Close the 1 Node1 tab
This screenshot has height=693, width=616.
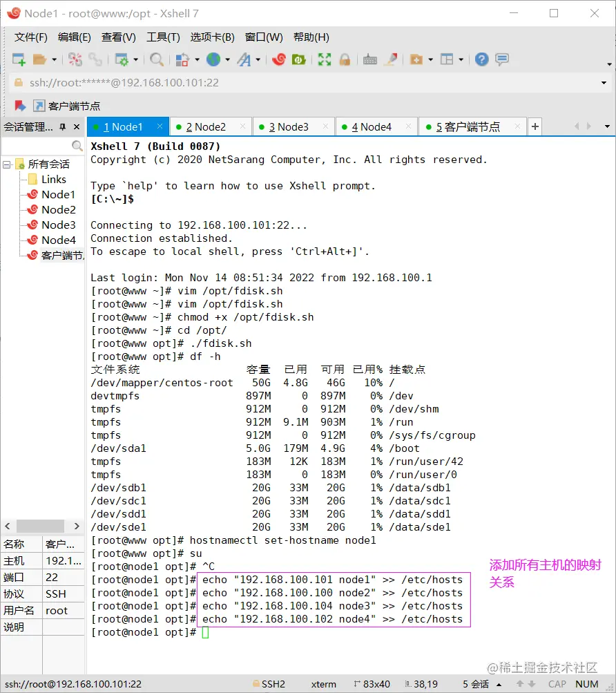pos(160,126)
